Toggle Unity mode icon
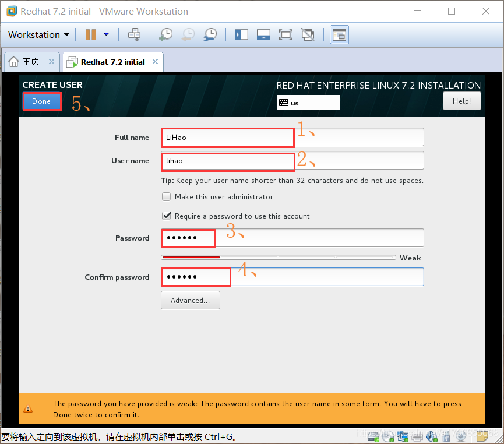 (x=308, y=34)
